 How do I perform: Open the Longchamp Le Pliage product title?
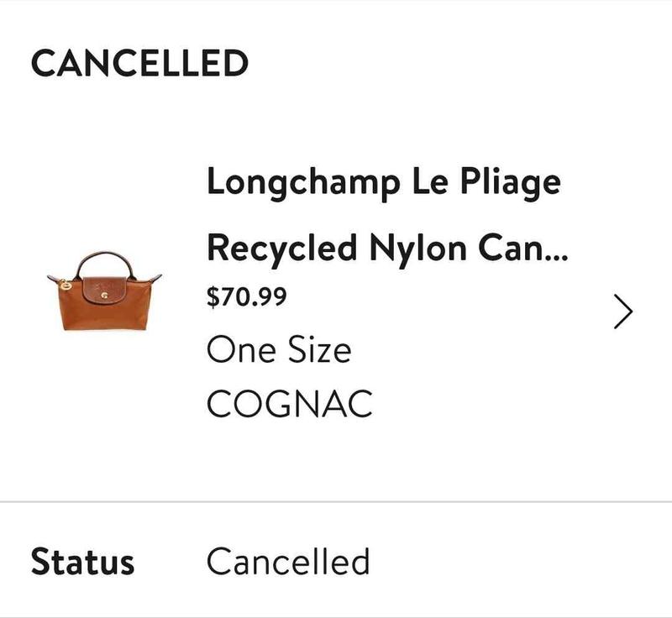383,183
